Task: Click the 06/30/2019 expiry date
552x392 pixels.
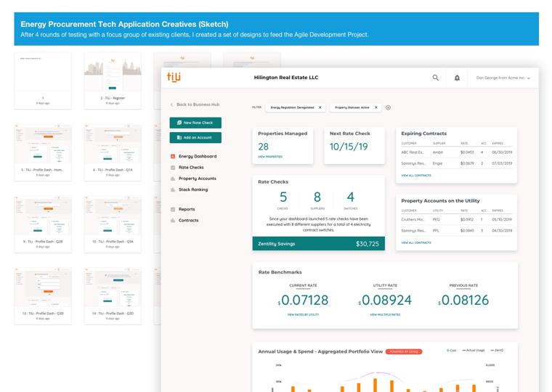Action: pyautogui.click(x=502, y=152)
